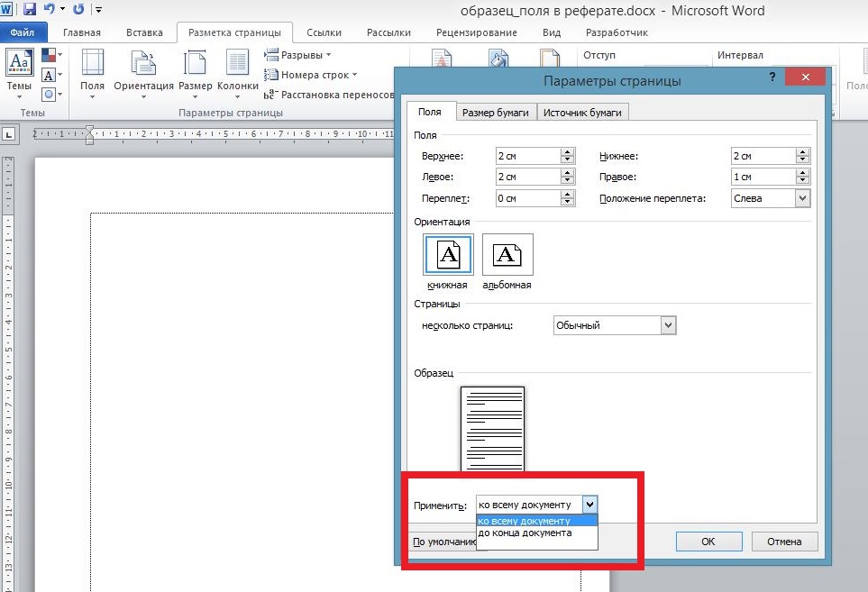Collapse the Применить dropdown arrow
Viewport: 868px width, 592px height.
(x=590, y=504)
